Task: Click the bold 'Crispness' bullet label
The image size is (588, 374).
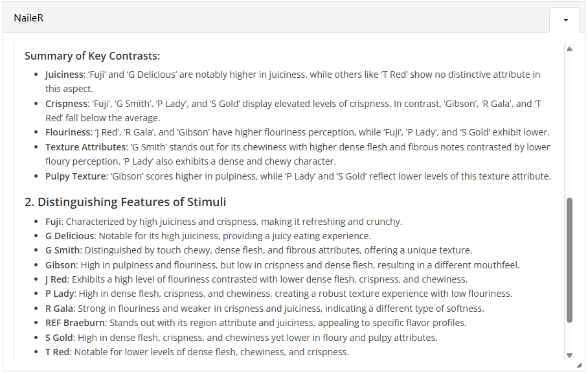Action: [x=67, y=104]
